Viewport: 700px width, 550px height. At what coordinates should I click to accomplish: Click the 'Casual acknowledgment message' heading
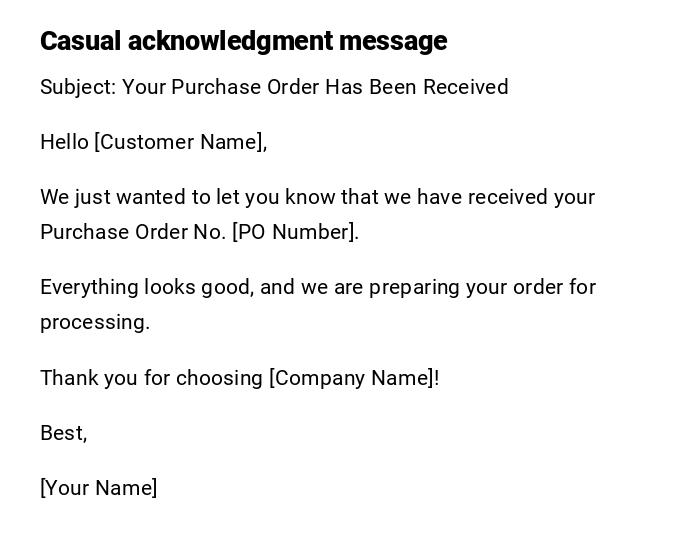pyautogui.click(x=243, y=41)
